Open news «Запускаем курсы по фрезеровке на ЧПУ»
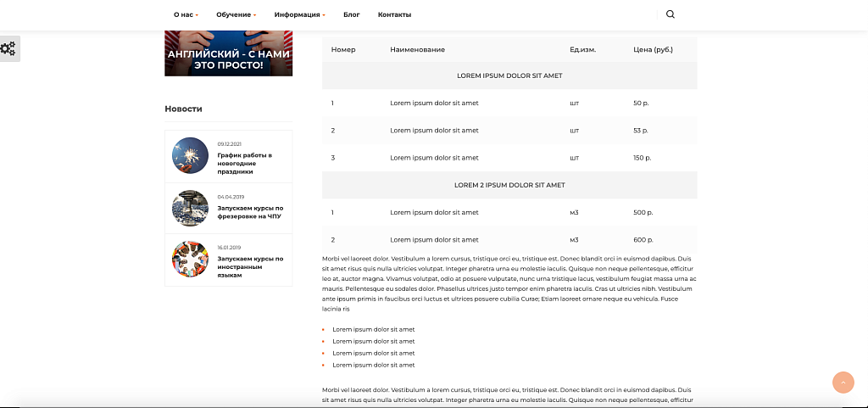Image resolution: width=868 pixels, height=408 pixels. point(250,212)
